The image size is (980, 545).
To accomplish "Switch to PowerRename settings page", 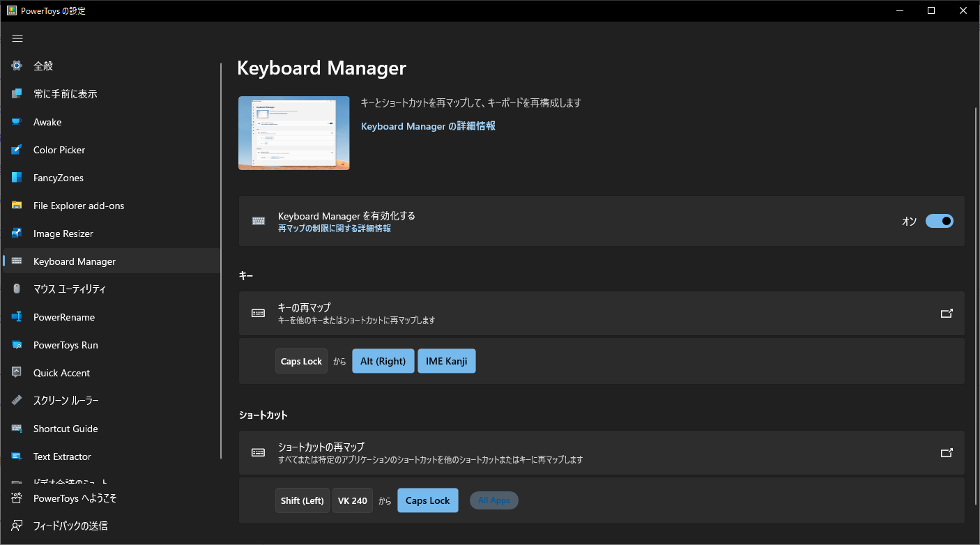I will pyautogui.click(x=64, y=317).
